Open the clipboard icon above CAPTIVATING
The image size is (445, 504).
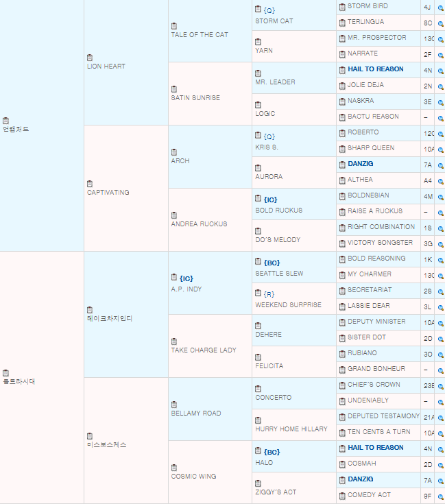pos(91,184)
